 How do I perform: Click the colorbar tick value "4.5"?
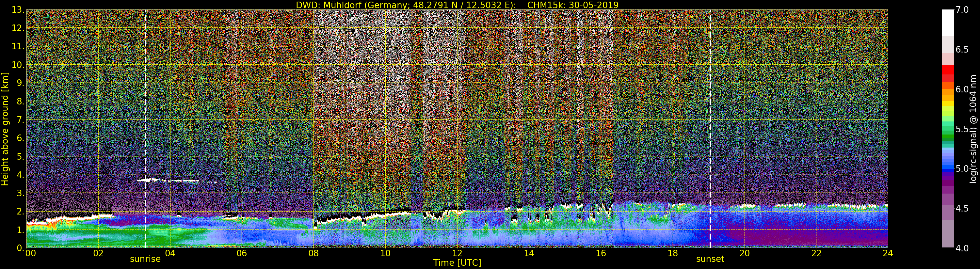962,209
